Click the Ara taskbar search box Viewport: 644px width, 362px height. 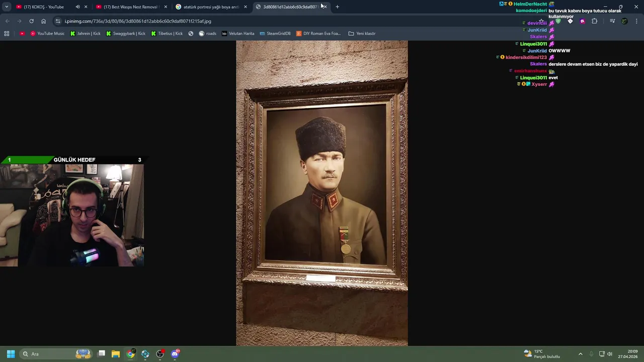click(56, 354)
